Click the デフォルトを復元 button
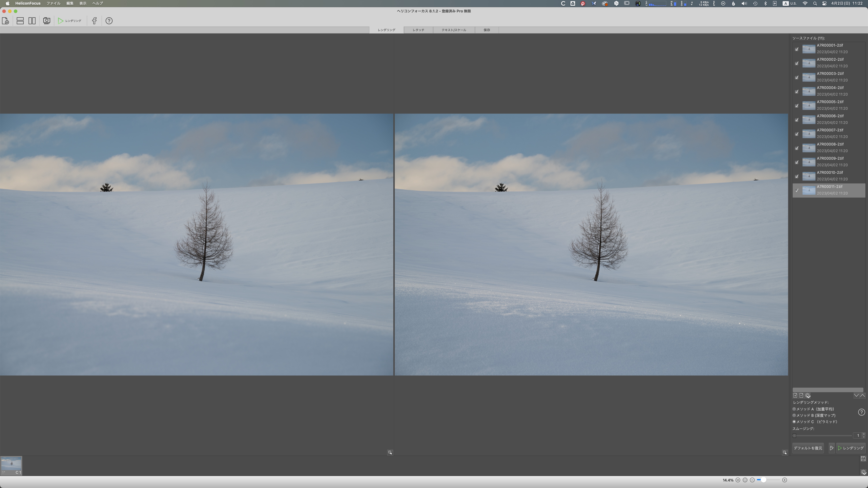This screenshot has width=868, height=488. (x=808, y=448)
